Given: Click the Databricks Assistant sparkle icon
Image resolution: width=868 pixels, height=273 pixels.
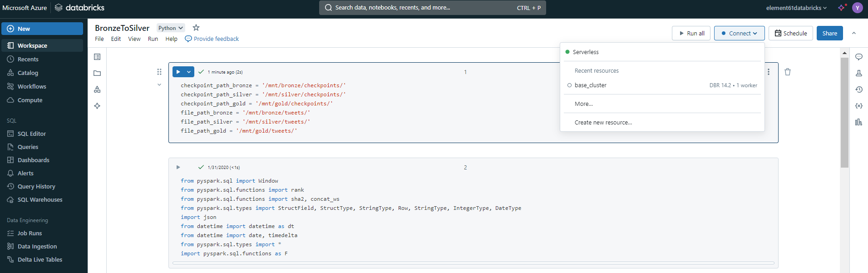Looking at the screenshot, I should click(841, 8).
